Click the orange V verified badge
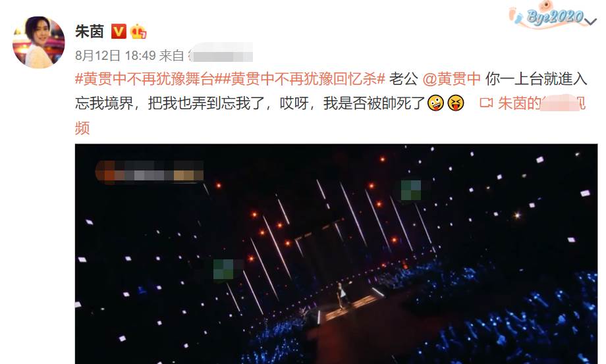The image size is (606, 364). 119,32
